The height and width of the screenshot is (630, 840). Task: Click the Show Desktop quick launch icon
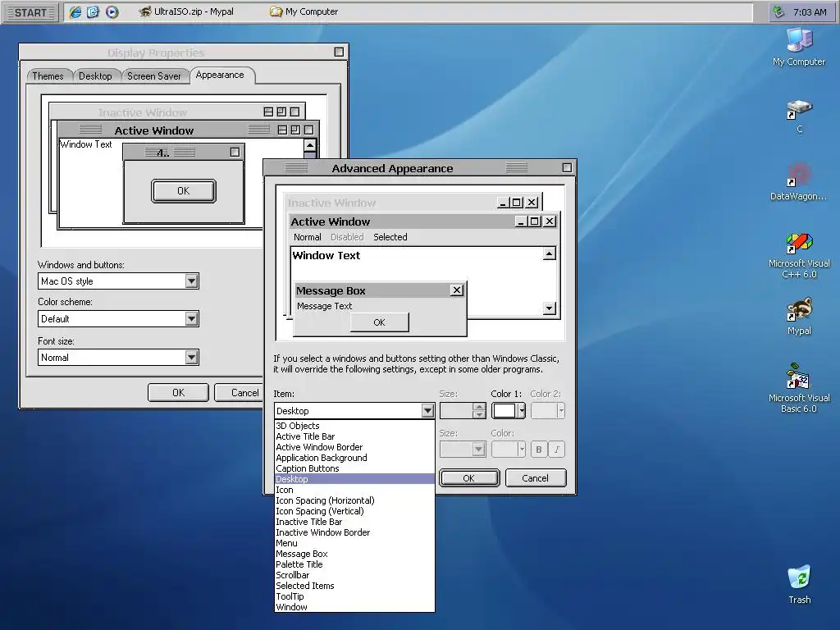point(94,11)
